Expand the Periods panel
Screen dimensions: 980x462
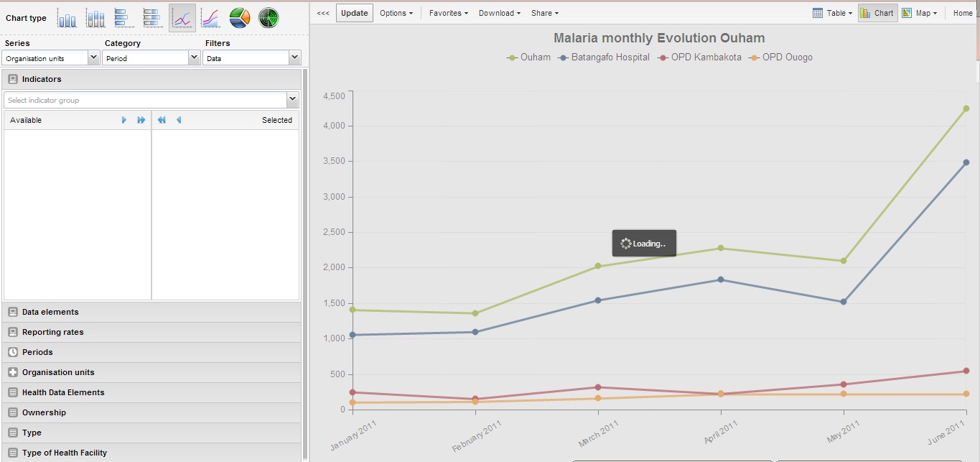tap(37, 352)
